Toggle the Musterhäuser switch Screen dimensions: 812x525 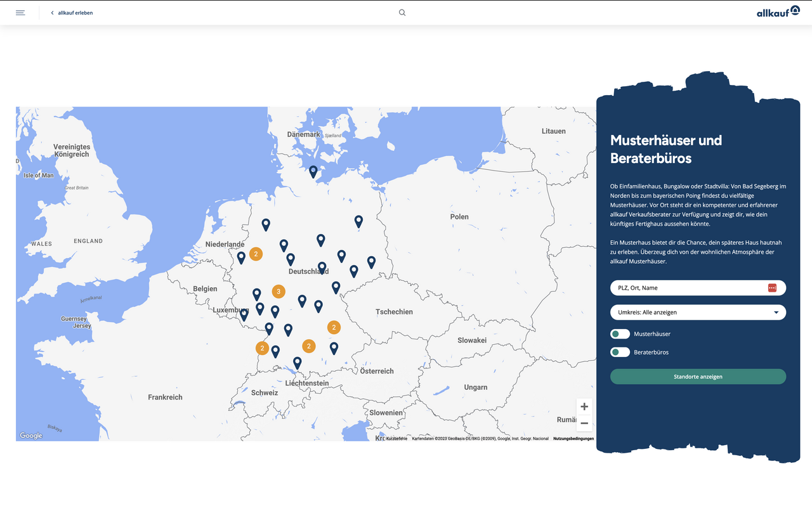[x=620, y=334]
